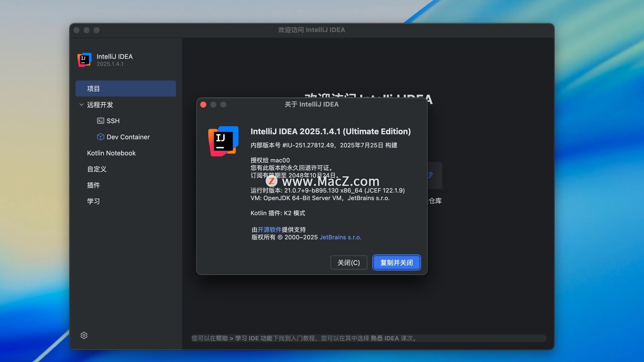Open the JetBrains s.r.o. link
The height and width of the screenshot is (362, 644).
pos(340,237)
